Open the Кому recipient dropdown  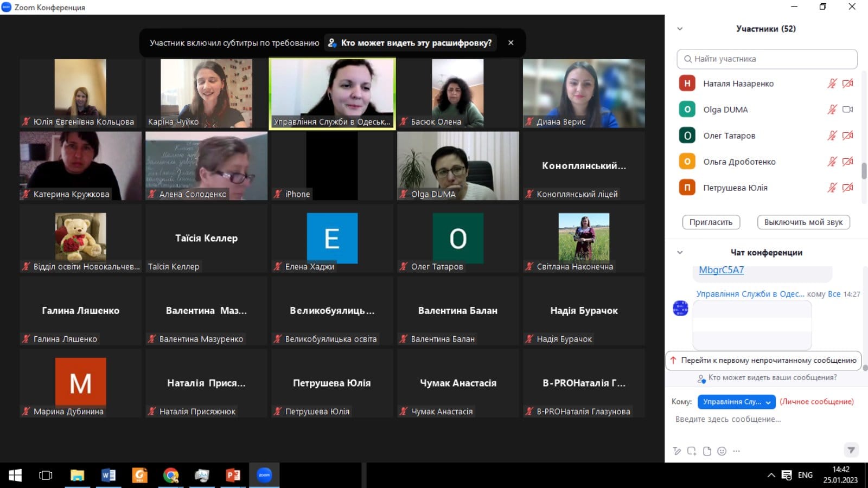pyautogui.click(x=736, y=402)
